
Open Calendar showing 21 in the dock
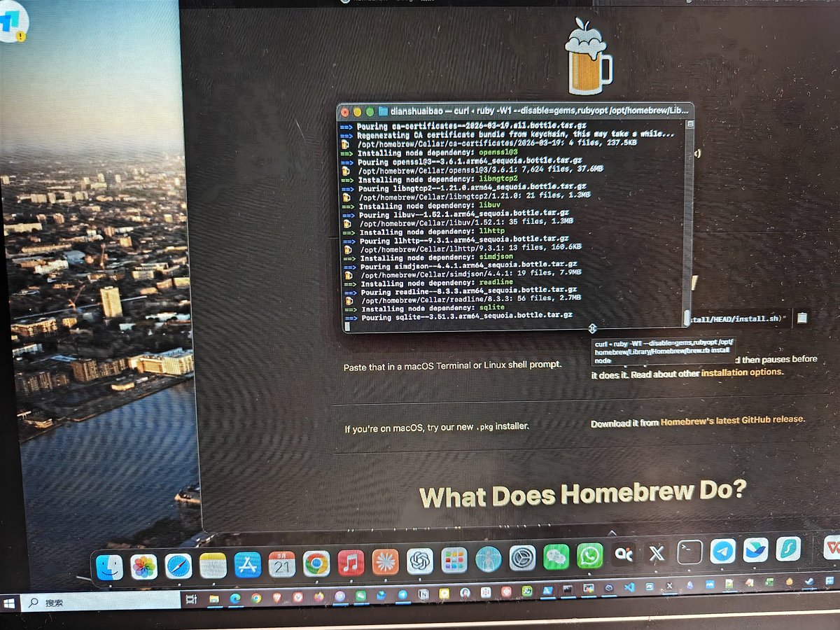coord(282,563)
